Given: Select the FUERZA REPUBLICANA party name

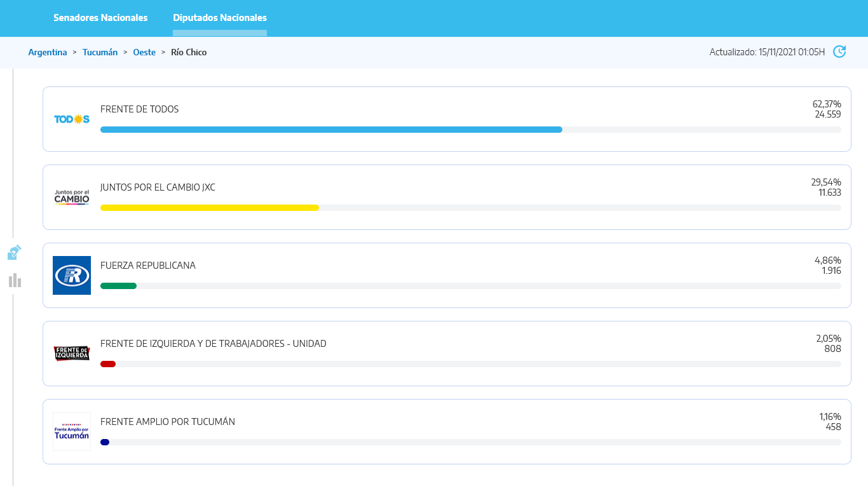Looking at the screenshot, I should click(x=148, y=266).
